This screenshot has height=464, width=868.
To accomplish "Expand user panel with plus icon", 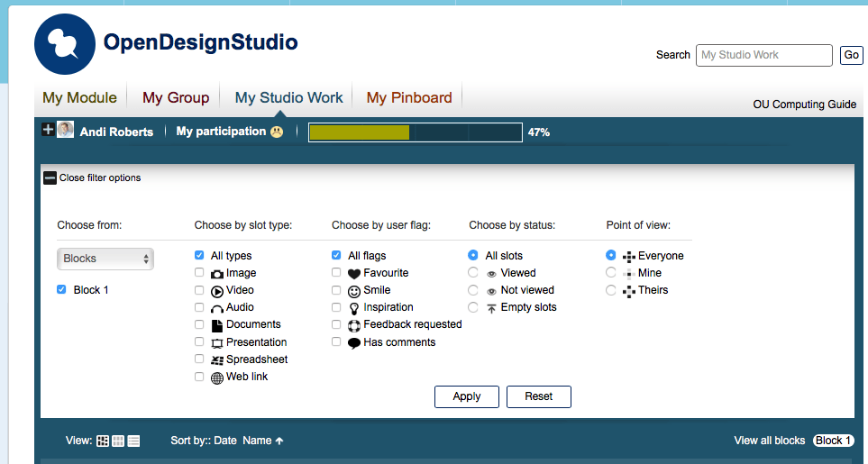I will (x=48, y=130).
